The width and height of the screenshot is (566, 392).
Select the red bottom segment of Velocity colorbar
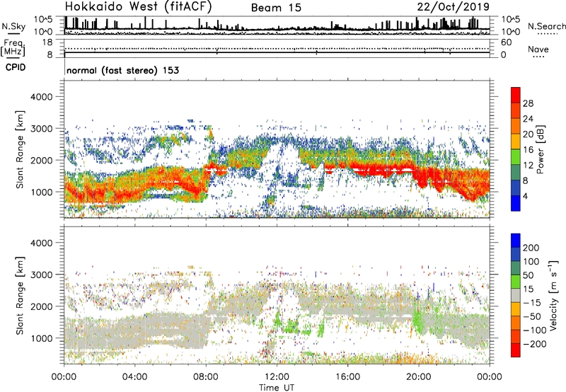(x=516, y=350)
